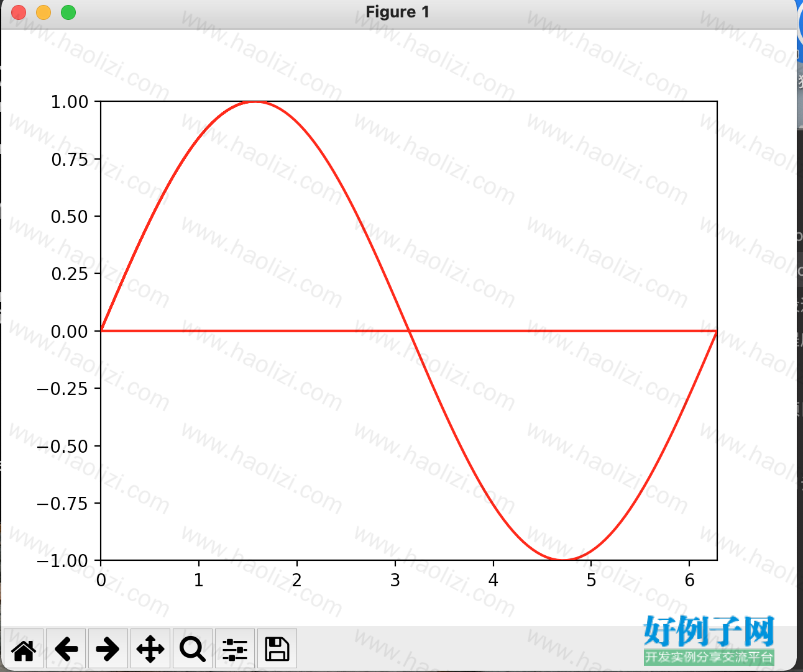Image resolution: width=803 pixels, height=672 pixels.
Task: Reset the plot to the original view
Action: pos(24,649)
